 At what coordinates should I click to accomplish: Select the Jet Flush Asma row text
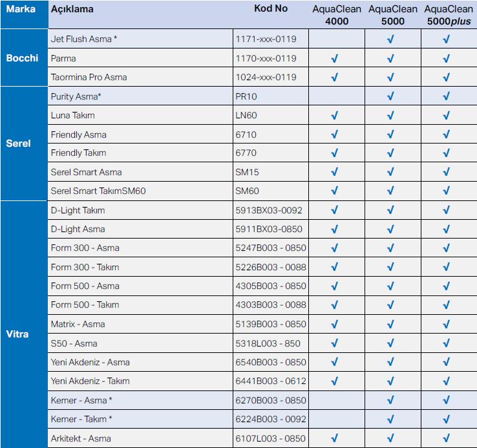(83, 39)
